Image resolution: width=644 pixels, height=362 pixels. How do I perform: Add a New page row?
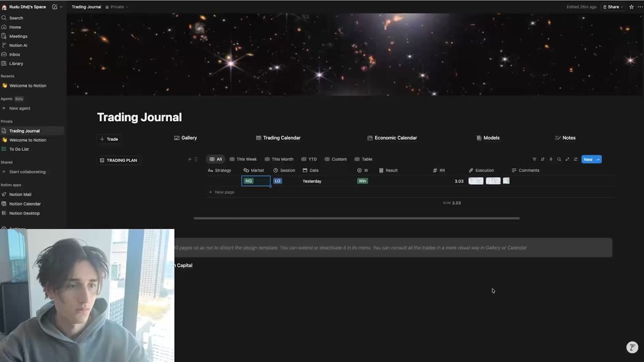[221, 192]
